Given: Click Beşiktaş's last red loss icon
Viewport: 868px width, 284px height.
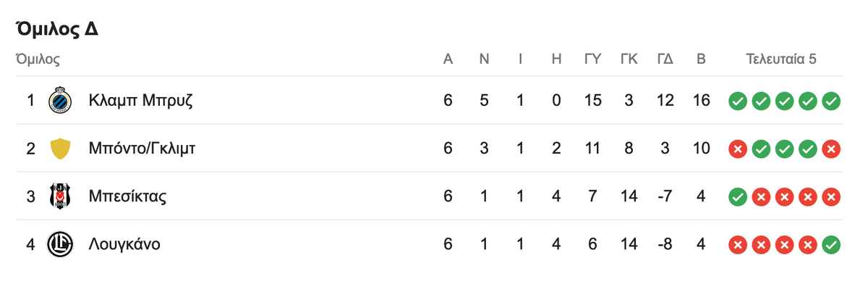Looking at the screenshot, I should click(x=832, y=196).
